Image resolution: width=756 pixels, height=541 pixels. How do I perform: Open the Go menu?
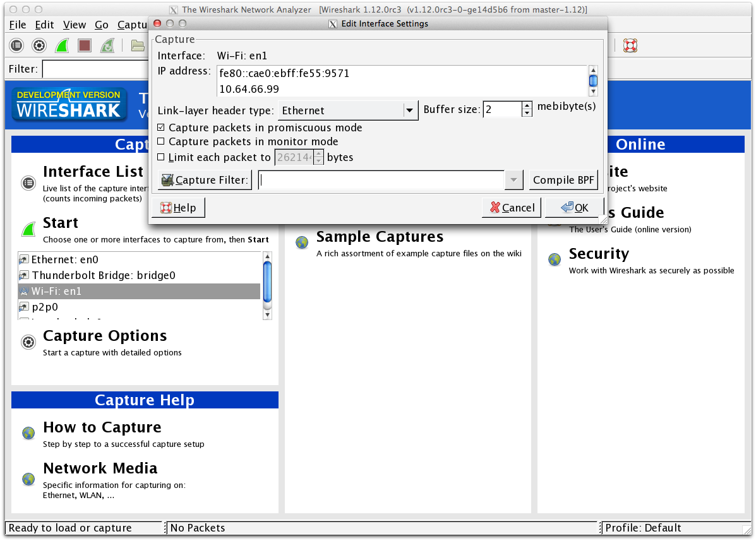point(101,25)
